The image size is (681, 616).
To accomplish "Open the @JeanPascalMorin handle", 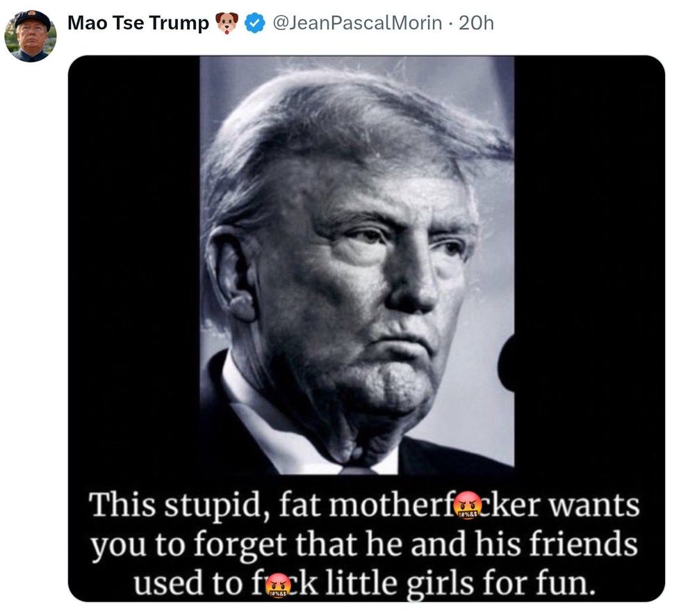I will (357, 23).
